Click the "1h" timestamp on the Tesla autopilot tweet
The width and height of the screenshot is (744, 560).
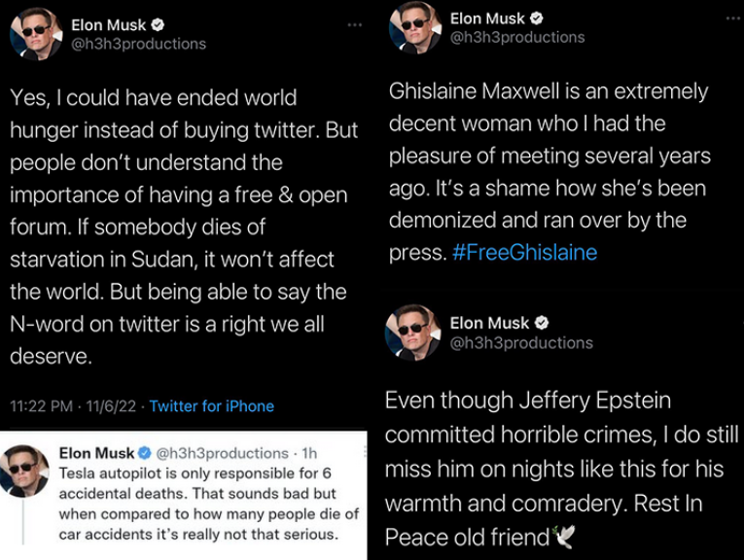(310, 453)
